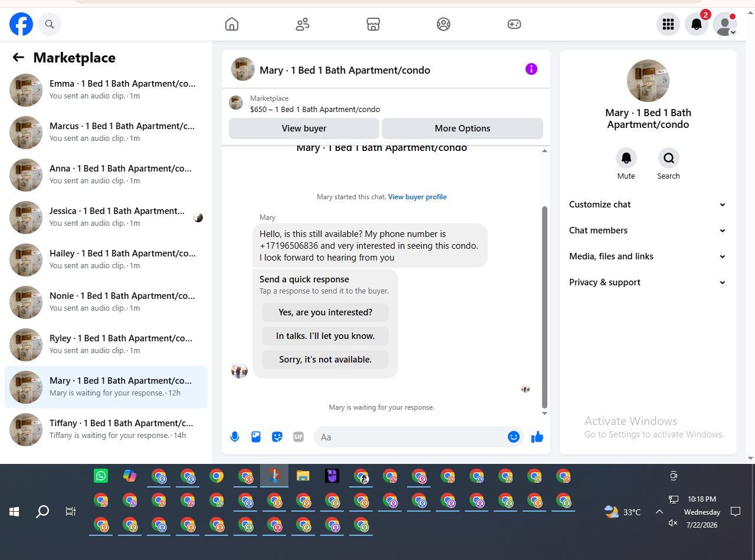Click the View buyer button

point(304,129)
